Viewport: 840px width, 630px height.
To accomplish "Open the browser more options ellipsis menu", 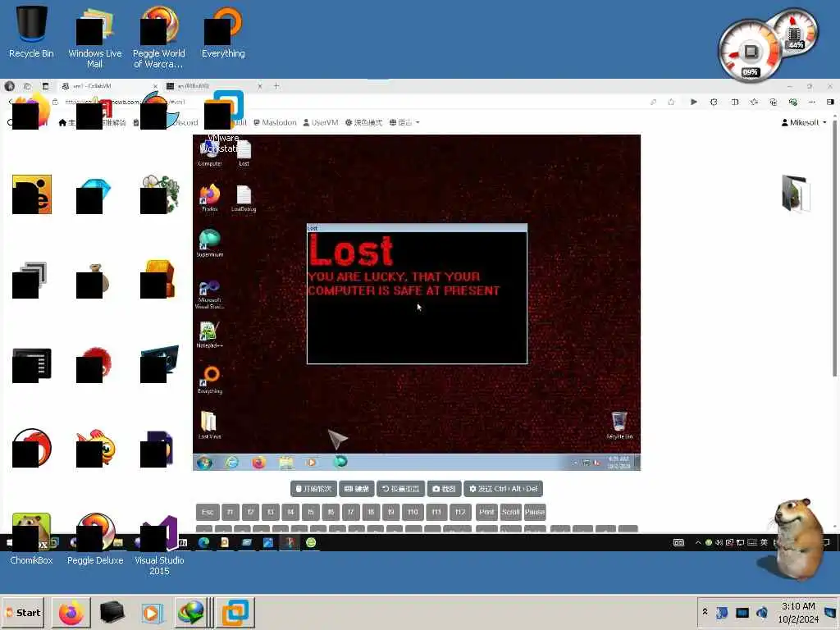I will pos(812,102).
